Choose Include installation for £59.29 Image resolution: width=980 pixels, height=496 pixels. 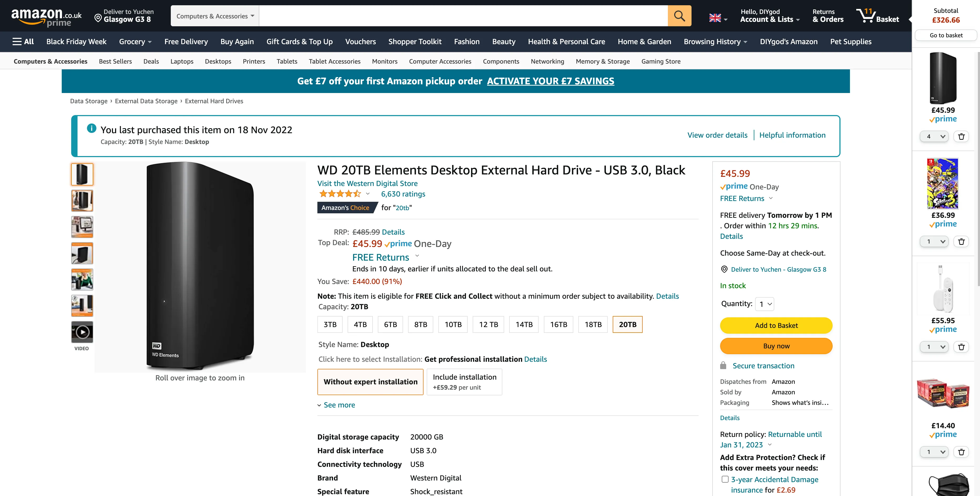click(x=464, y=381)
